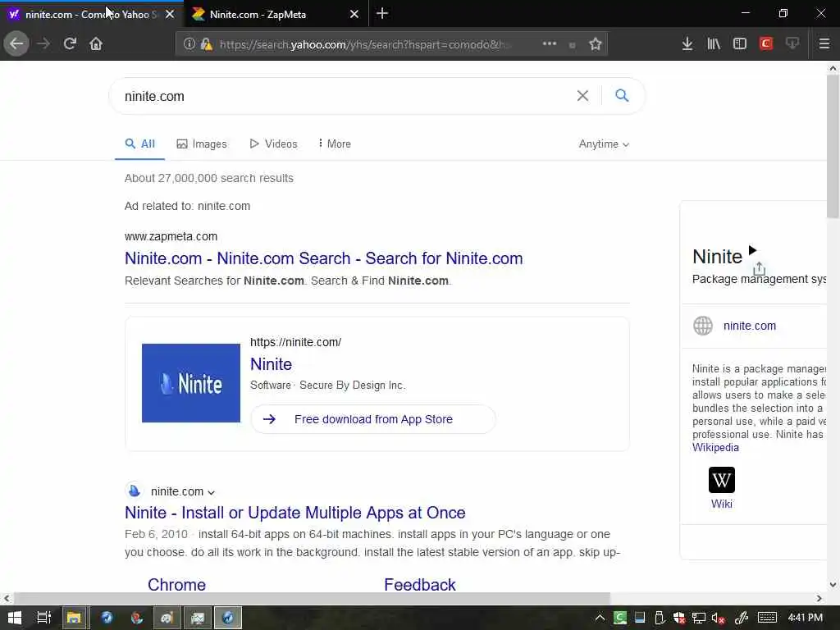
Task: Open the Ninite card title link
Action: click(271, 364)
